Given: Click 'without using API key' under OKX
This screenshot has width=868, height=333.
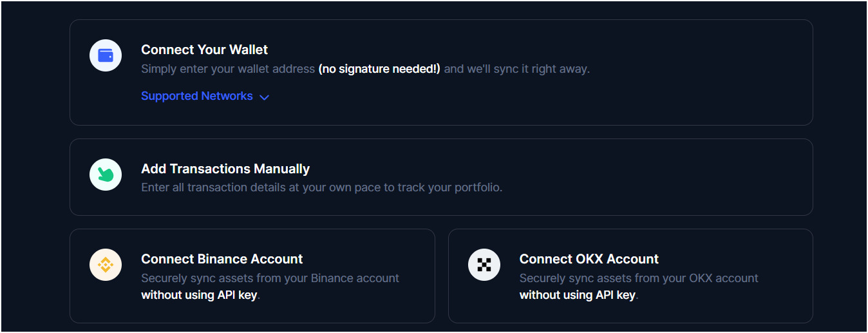Looking at the screenshot, I should (x=577, y=295).
